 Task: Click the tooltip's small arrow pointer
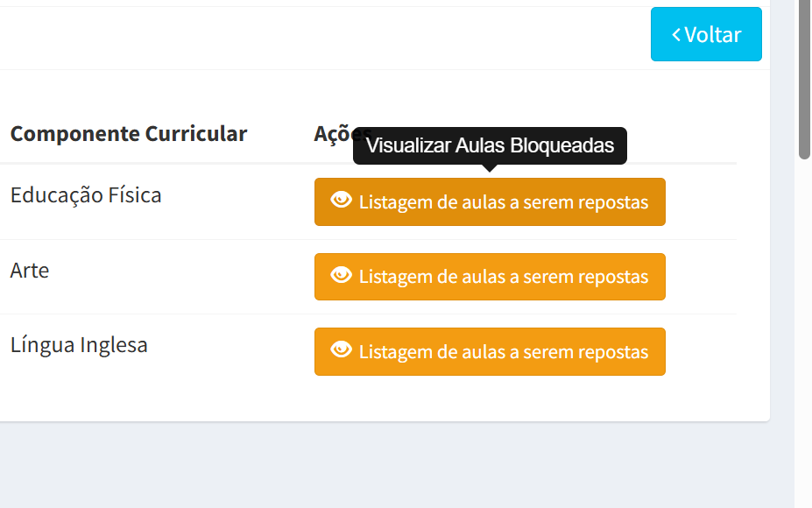(490, 168)
